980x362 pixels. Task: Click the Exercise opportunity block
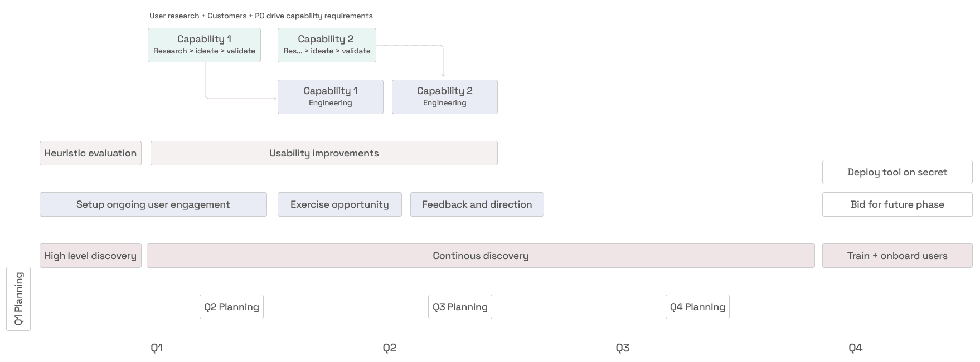click(x=339, y=204)
